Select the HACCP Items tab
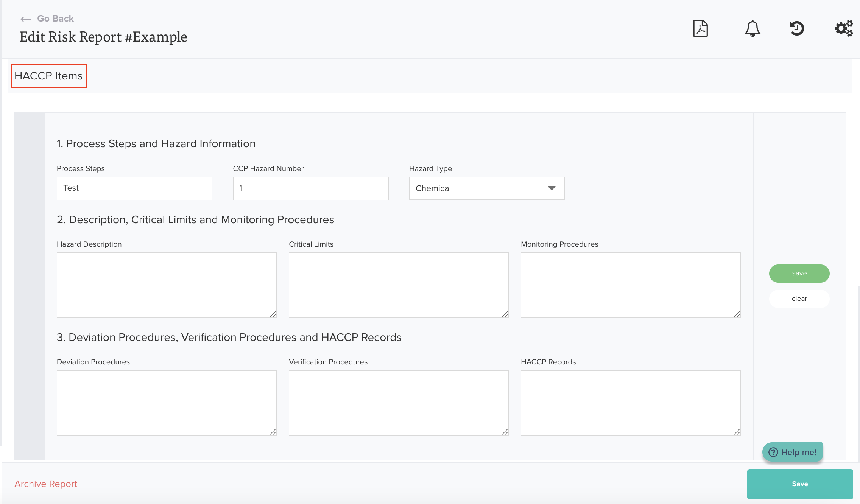Screen dimensions: 860x504 49,76
